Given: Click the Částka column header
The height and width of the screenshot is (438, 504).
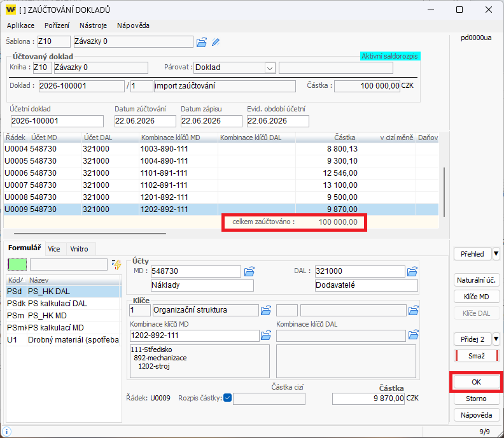Looking at the screenshot, I should pos(326,138).
